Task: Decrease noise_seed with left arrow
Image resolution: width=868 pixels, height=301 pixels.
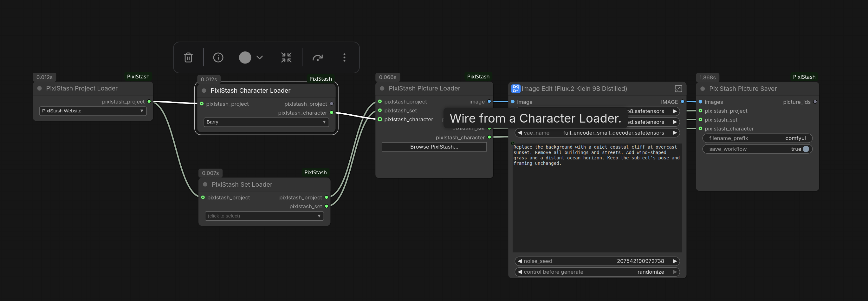Action: pos(520,261)
